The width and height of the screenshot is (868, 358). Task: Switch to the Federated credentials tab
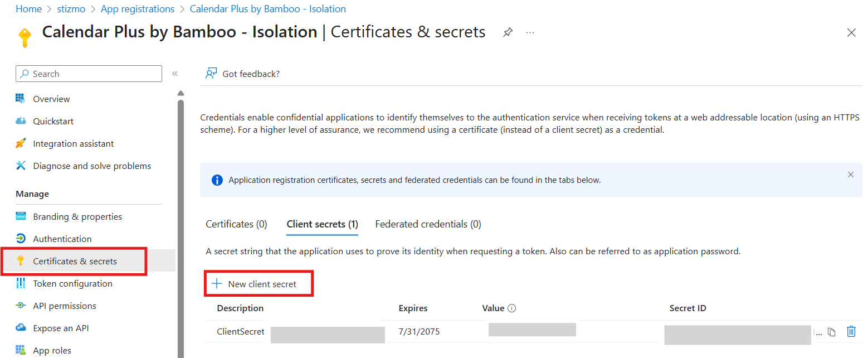427,224
